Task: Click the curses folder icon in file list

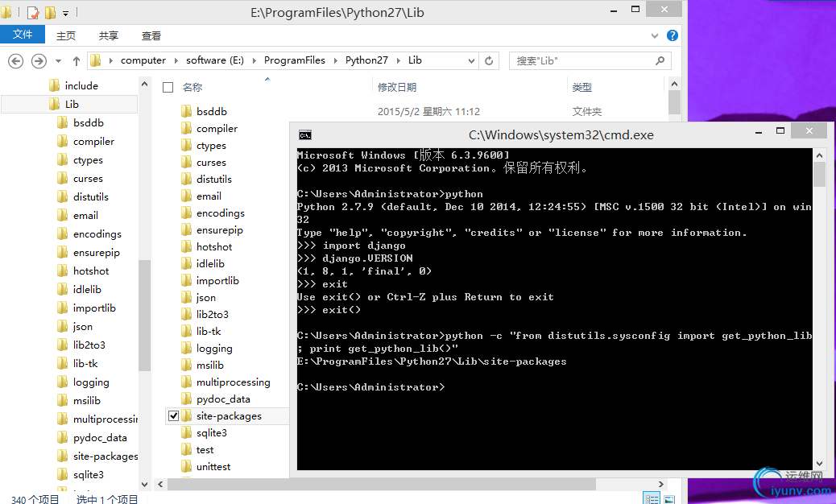Action: pos(186,163)
